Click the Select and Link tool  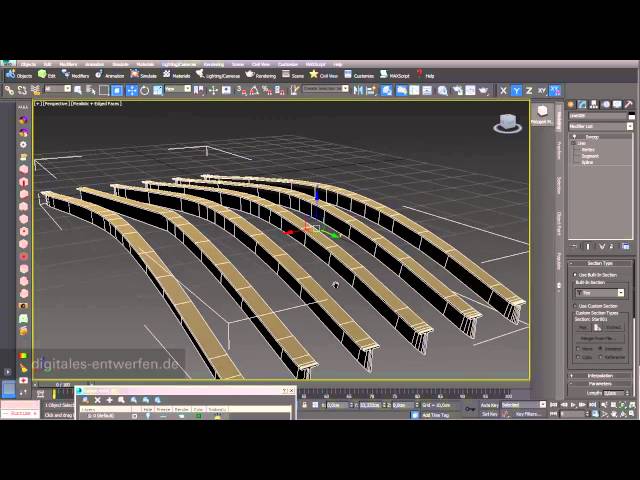(x=9, y=90)
